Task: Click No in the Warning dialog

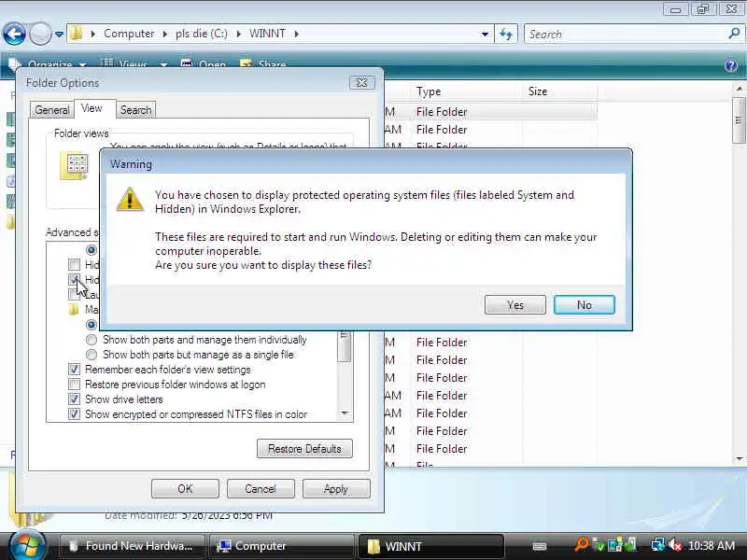Action: [585, 305]
